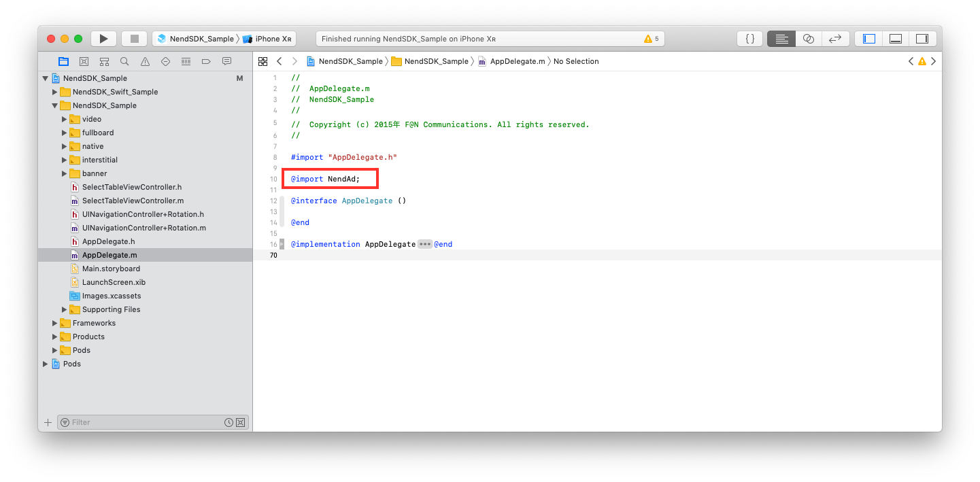Expand the NendSDK_Swift_Sample group
This screenshot has height=482, width=980.
(55, 92)
